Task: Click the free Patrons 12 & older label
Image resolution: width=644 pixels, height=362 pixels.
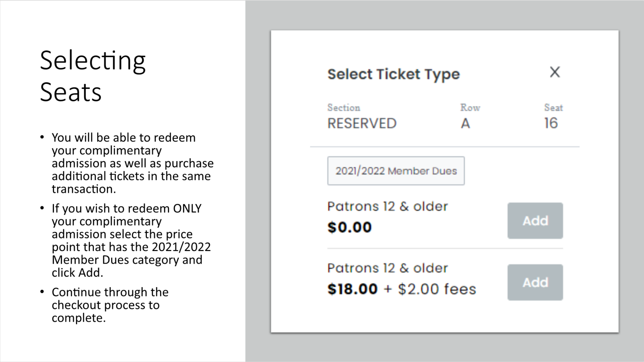Action: (387, 206)
